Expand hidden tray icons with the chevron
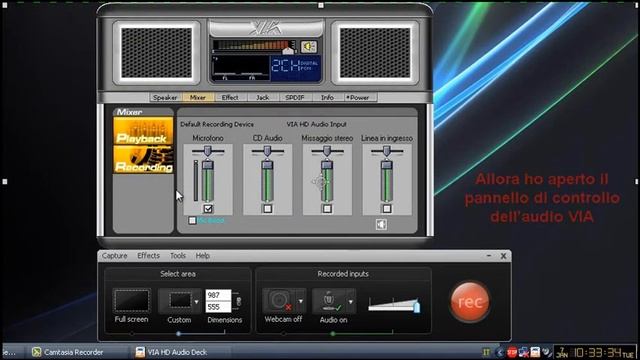Screen dimensions: 640x360 pos(500,352)
